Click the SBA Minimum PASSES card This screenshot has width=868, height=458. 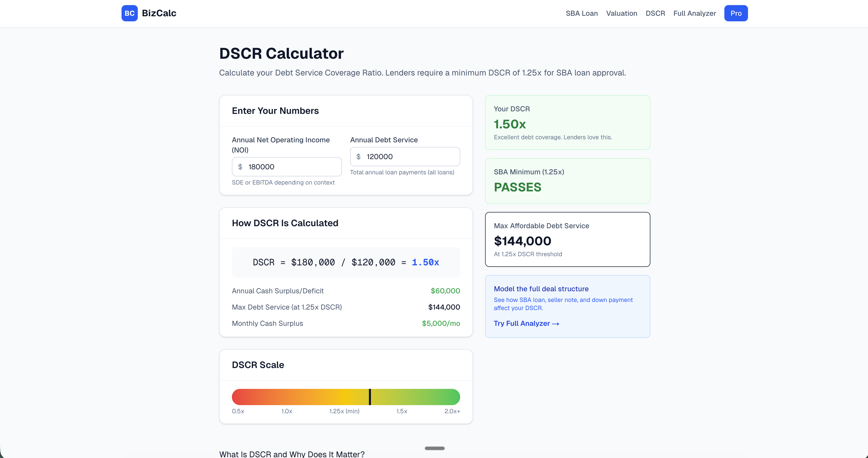[567, 181]
